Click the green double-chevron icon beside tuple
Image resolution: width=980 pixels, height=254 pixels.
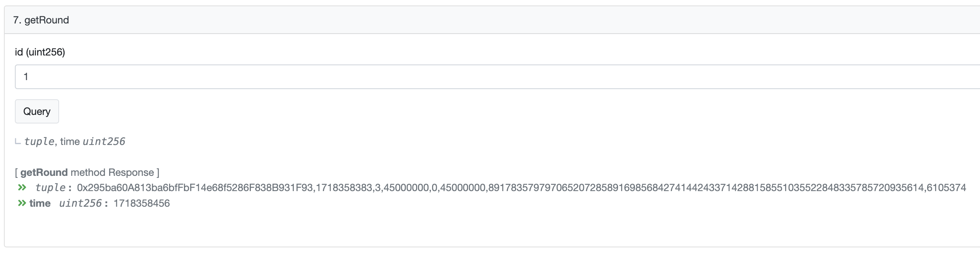point(22,188)
